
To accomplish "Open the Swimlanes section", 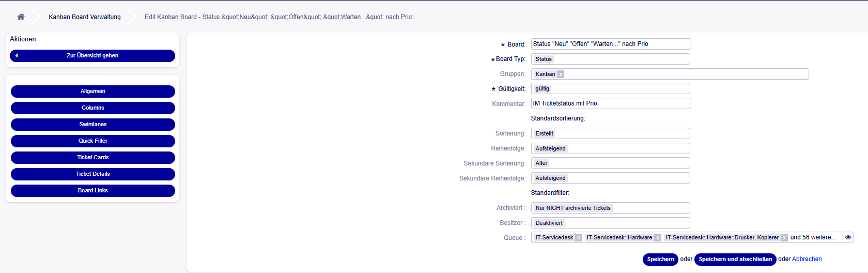I will 92,125.
